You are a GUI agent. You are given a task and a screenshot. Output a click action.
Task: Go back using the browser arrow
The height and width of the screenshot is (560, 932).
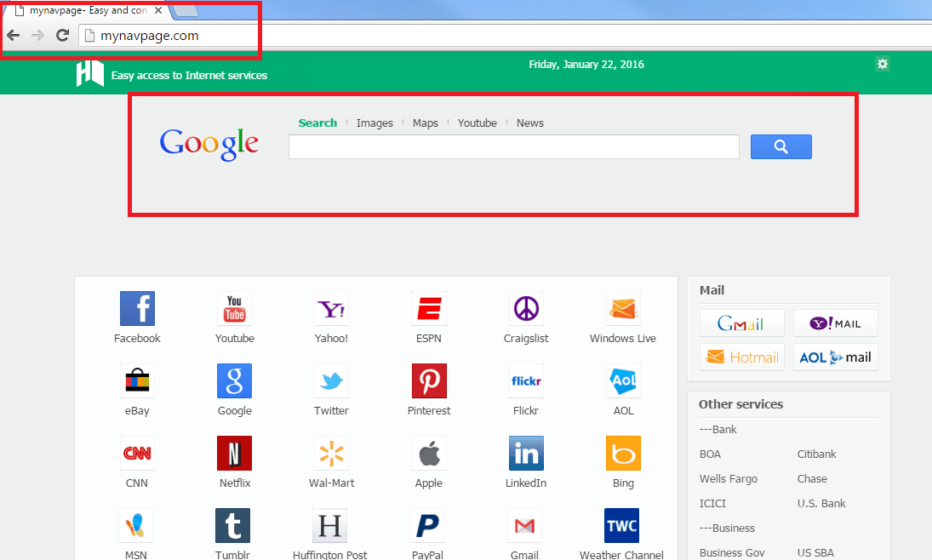pyautogui.click(x=14, y=35)
